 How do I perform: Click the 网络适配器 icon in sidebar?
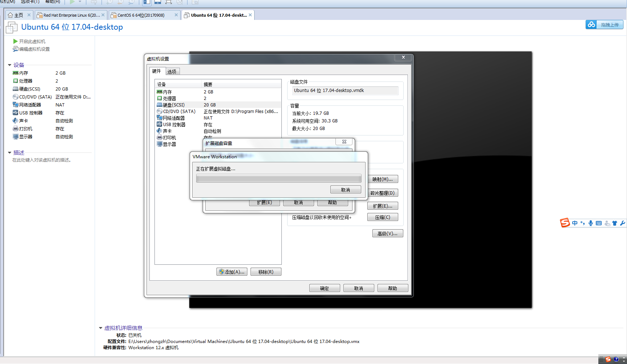16,105
